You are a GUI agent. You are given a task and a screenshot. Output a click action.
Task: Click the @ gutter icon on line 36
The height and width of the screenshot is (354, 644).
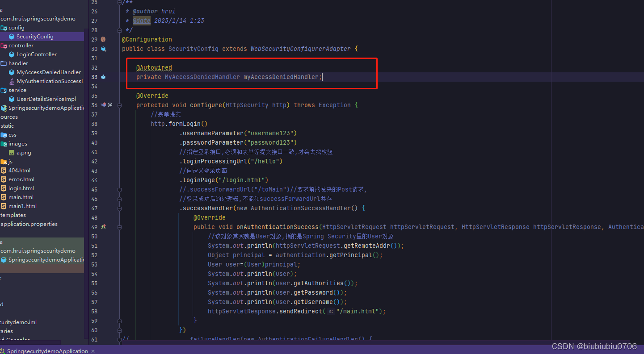coord(110,105)
